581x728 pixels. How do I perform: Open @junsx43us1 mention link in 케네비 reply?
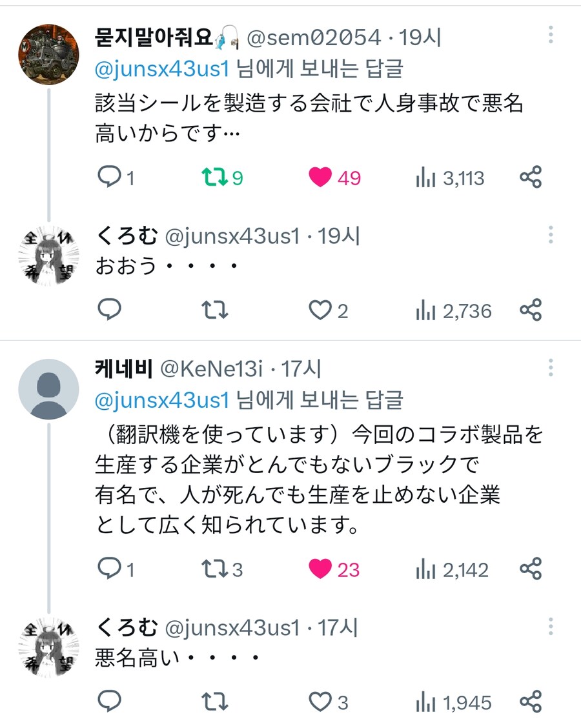pos(162,400)
